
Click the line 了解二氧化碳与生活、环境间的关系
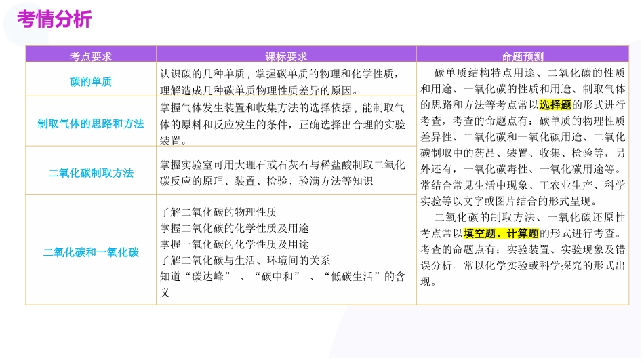[245, 261]
